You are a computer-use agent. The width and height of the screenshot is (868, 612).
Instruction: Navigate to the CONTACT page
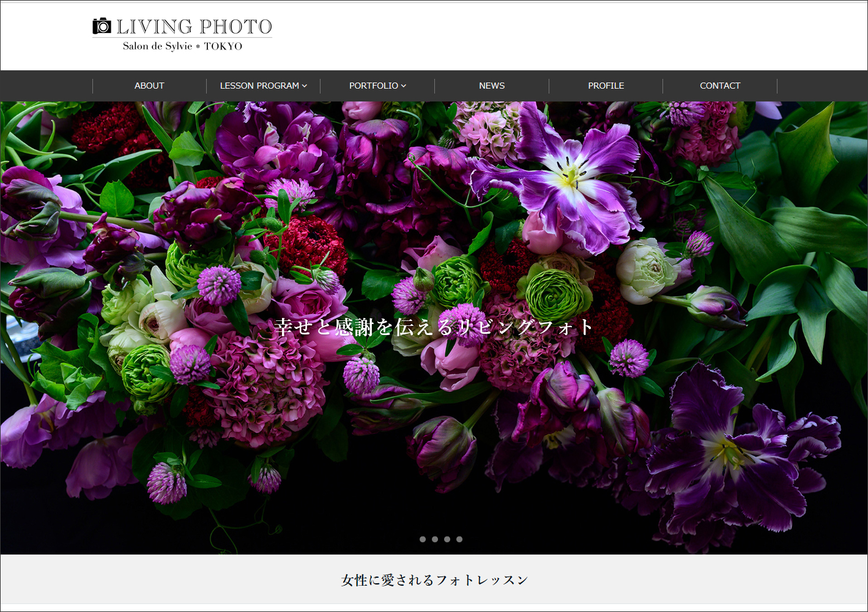[720, 86]
